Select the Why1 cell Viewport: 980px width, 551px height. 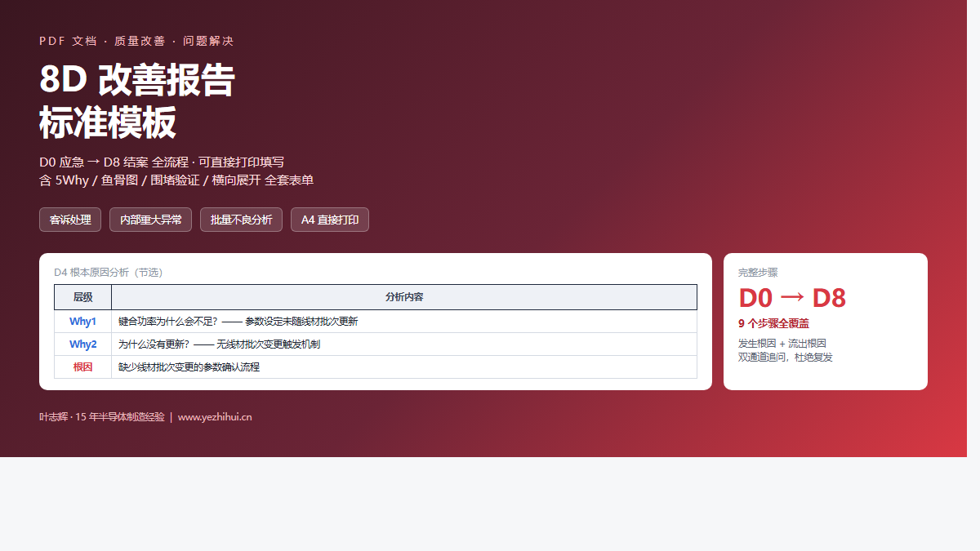pyautogui.click(x=83, y=322)
